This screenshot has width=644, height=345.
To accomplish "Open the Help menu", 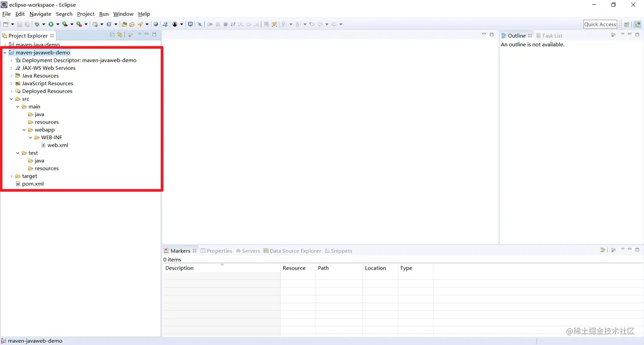I will coord(144,14).
